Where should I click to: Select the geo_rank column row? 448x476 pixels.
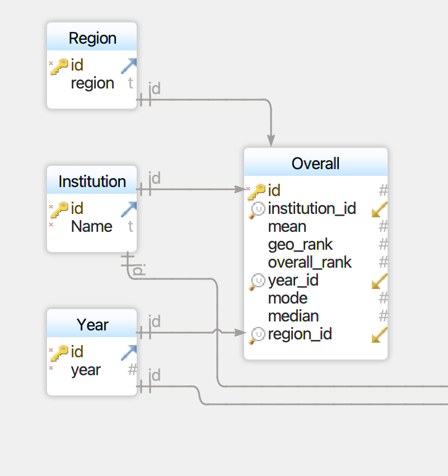(x=300, y=244)
